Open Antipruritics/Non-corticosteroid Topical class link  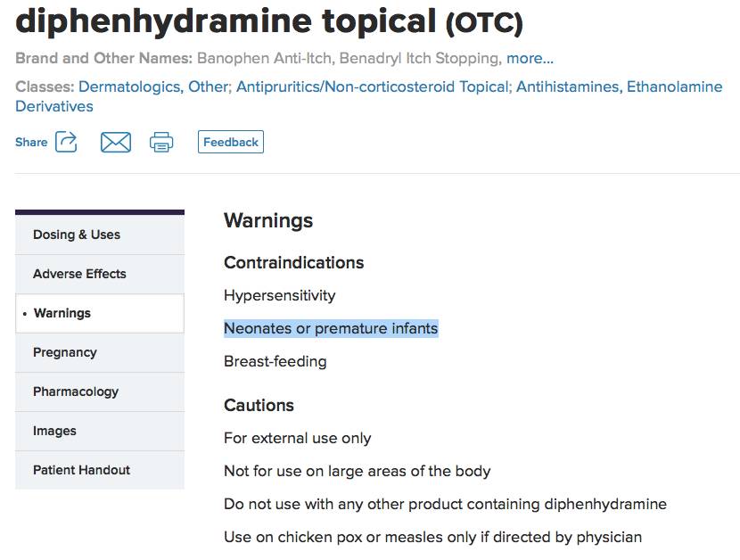(x=372, y=86)
